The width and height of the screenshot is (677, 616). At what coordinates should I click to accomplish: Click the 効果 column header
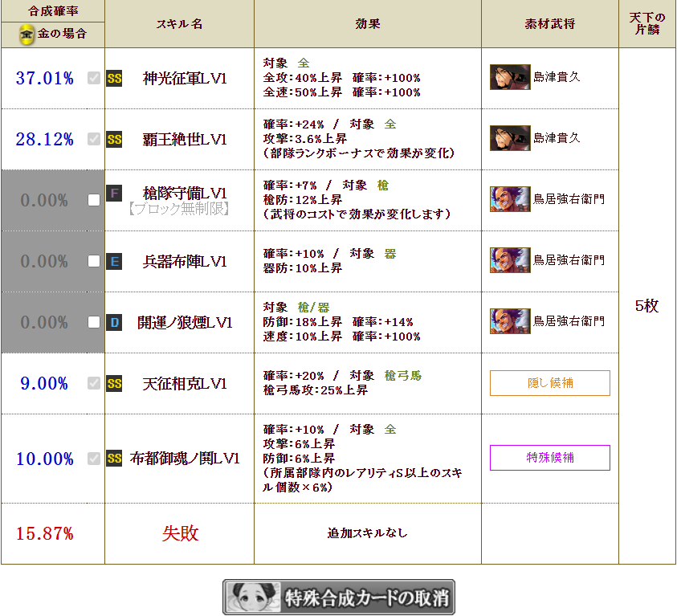click(x=368, y=24)
